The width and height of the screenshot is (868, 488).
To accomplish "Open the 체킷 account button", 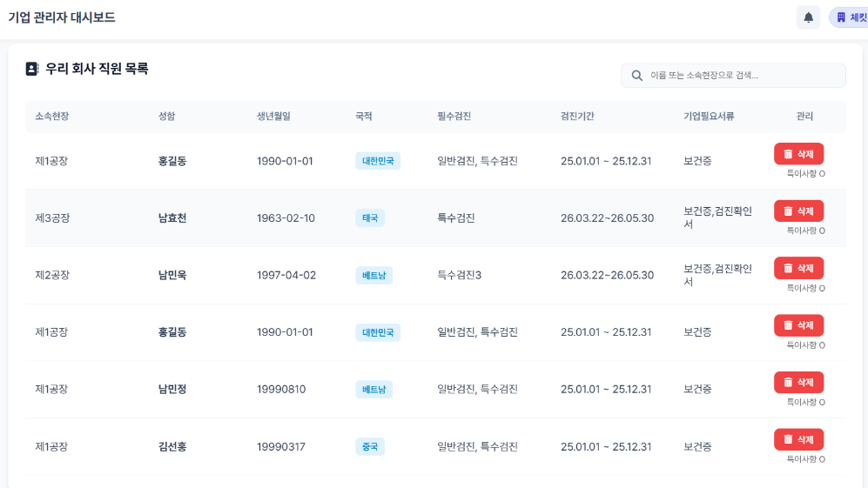I will 850,17.
